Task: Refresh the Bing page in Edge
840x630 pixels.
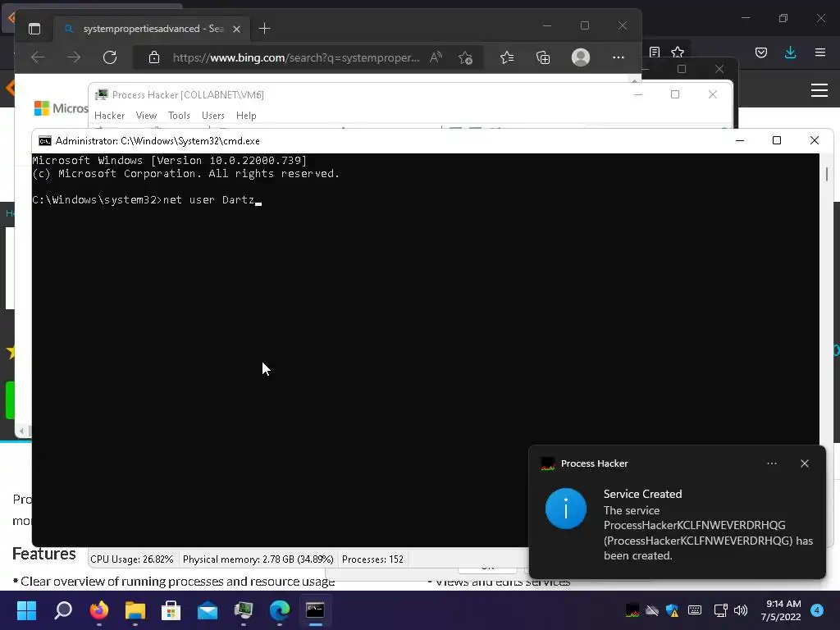Action: point(110,57)
